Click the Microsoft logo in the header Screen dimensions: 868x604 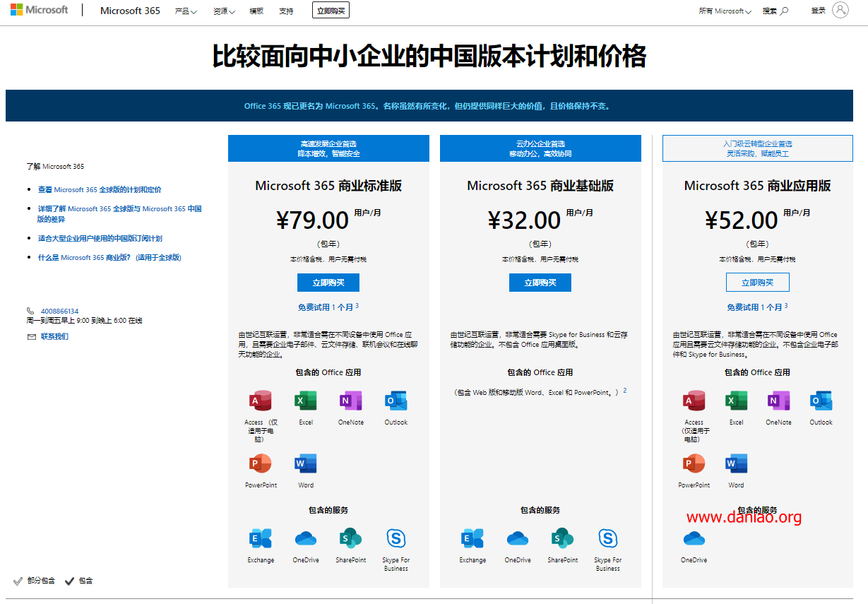click(40, 10)
